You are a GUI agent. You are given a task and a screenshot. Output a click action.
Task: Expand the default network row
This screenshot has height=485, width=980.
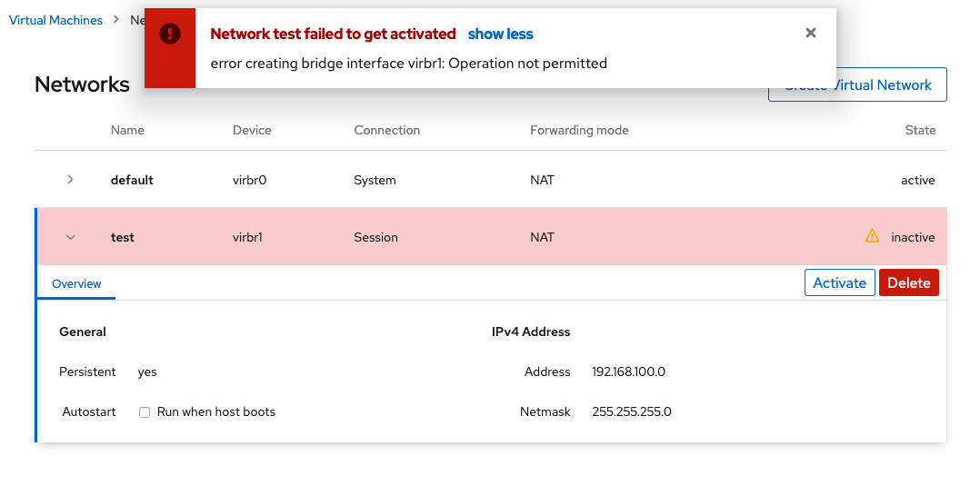tap(71, 180)
